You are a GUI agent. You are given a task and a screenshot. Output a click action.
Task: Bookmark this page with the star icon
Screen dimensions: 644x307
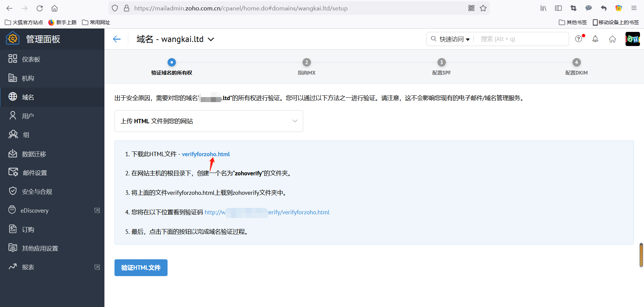coord(483,8)
